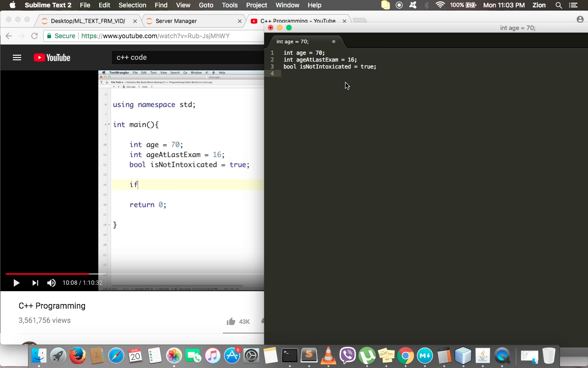Play the C++ Programming video
Screen dimensions: 588x368
click(x=16, y=283)
